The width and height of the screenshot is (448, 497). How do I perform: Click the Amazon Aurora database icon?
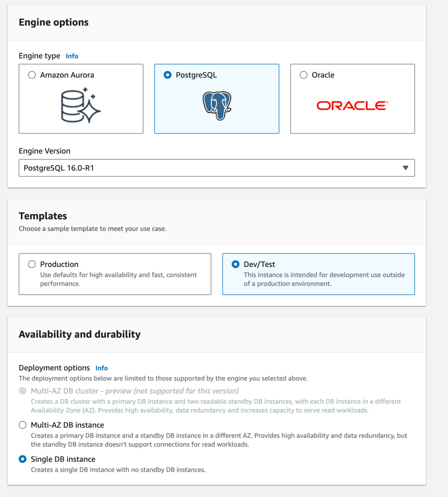tap(81, 105)
